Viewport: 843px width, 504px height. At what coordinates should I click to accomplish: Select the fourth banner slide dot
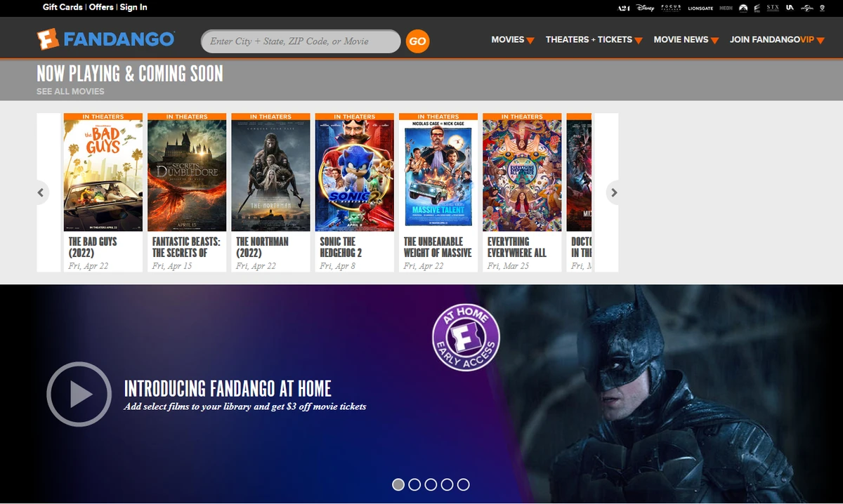447,484
